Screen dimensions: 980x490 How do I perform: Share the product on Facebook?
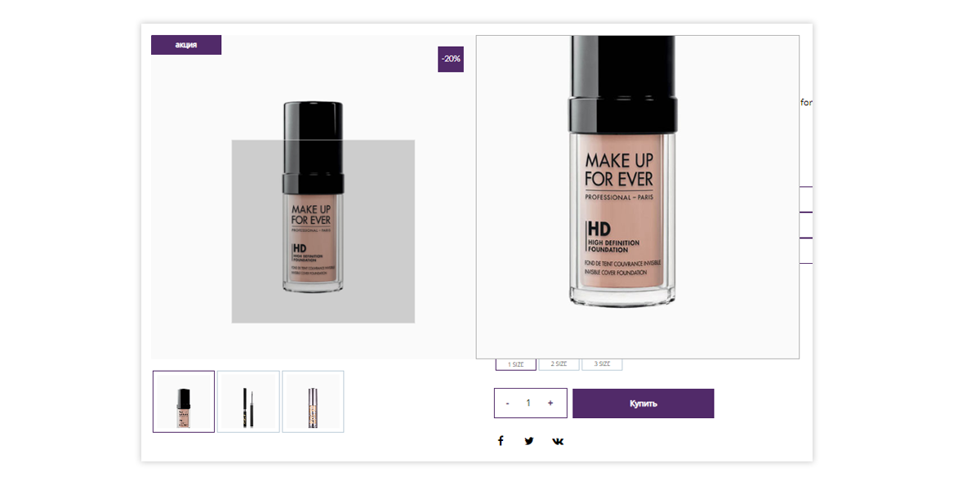pyautogui.click(x=501, y=441)
